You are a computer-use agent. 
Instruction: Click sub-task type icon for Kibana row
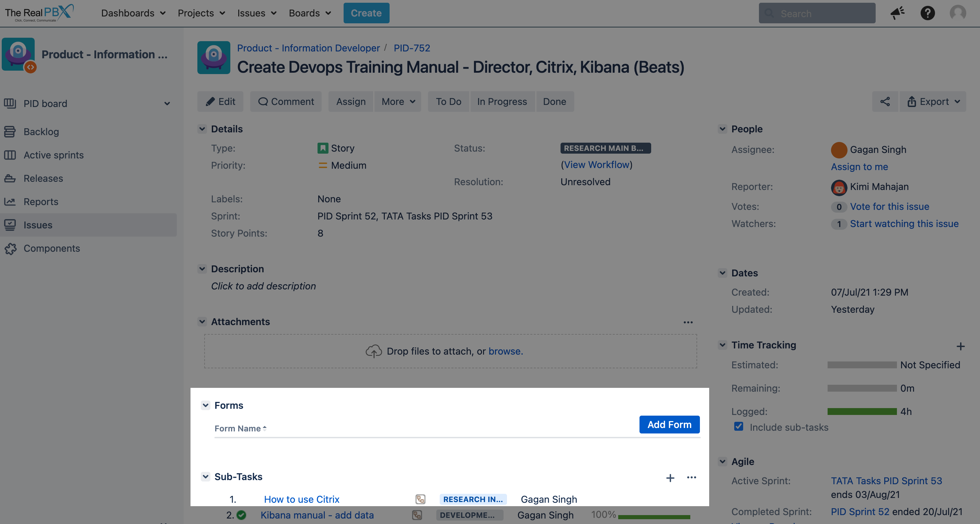coord(417,515)
